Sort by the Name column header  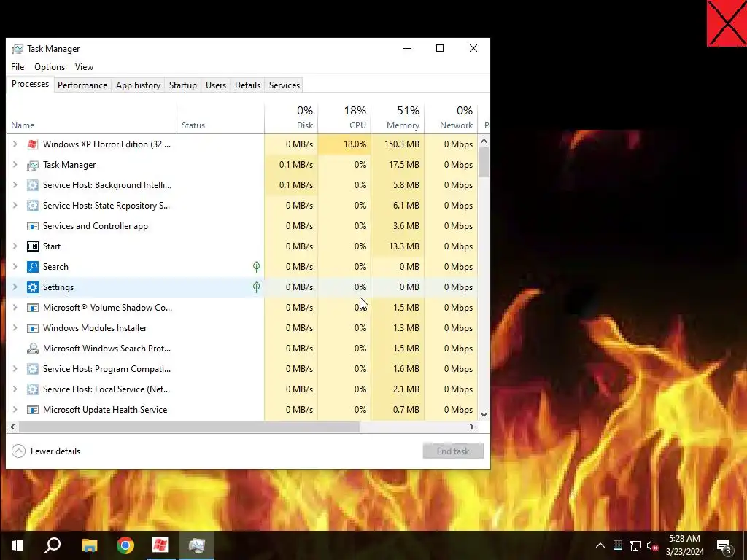tap(91, 117)
